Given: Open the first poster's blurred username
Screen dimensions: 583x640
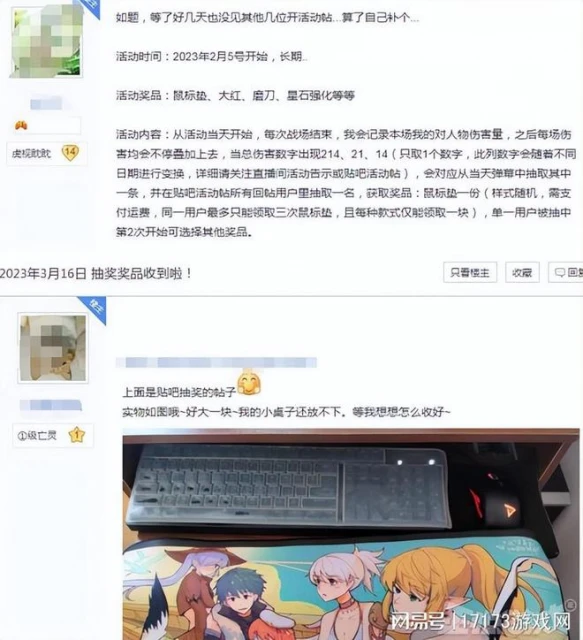Looking at the screenshot, I should 46,103.
